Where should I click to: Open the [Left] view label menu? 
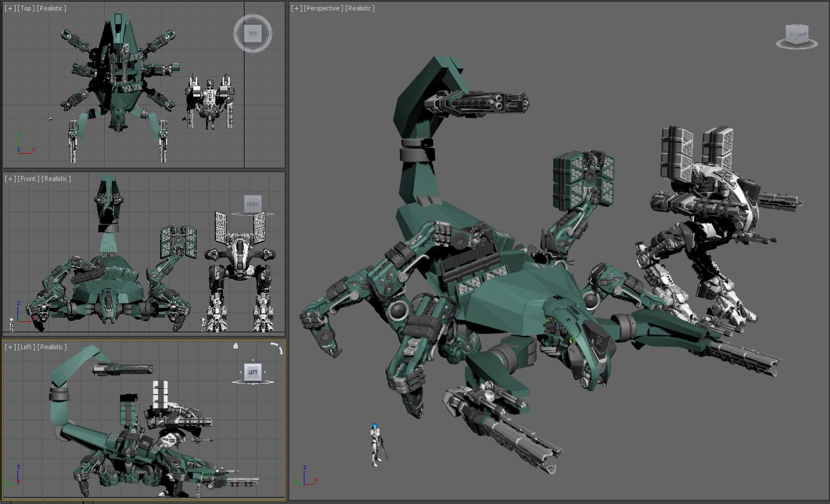[x=27, y=347]
